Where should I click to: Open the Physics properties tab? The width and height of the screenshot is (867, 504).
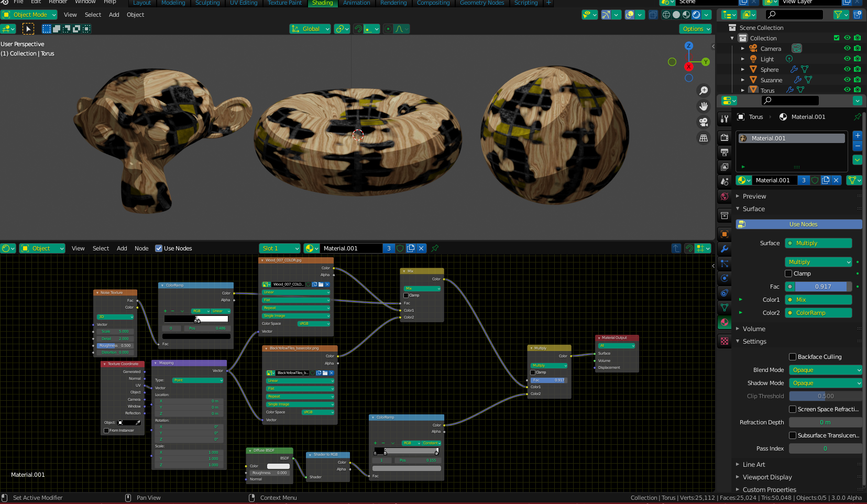click(x=725, y=278)
